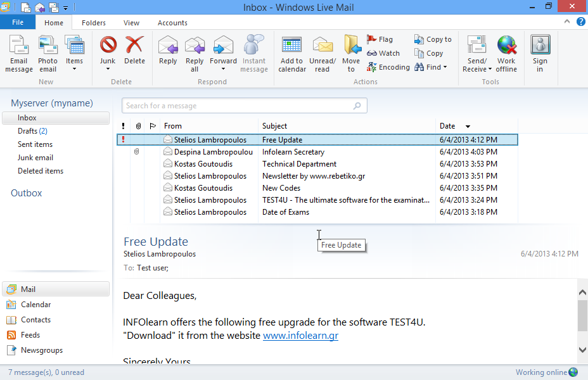
Task: Sort by the flag column header
Action: pos(152,126)
